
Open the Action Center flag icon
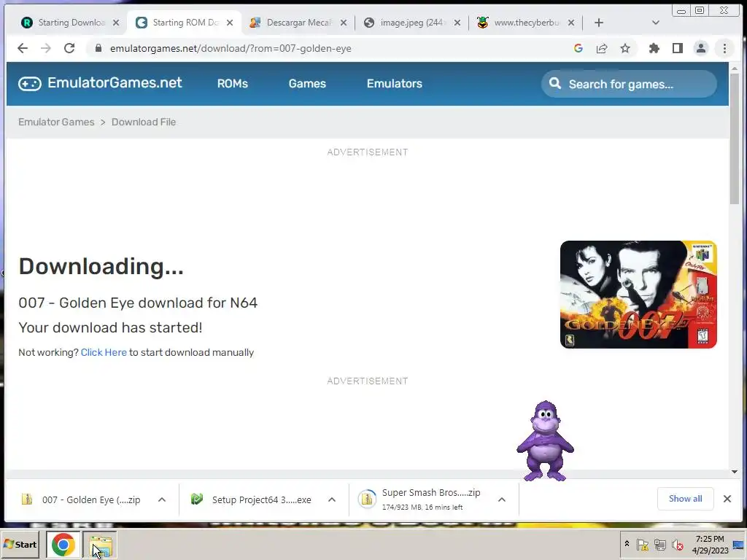click(x=643, y=544)
